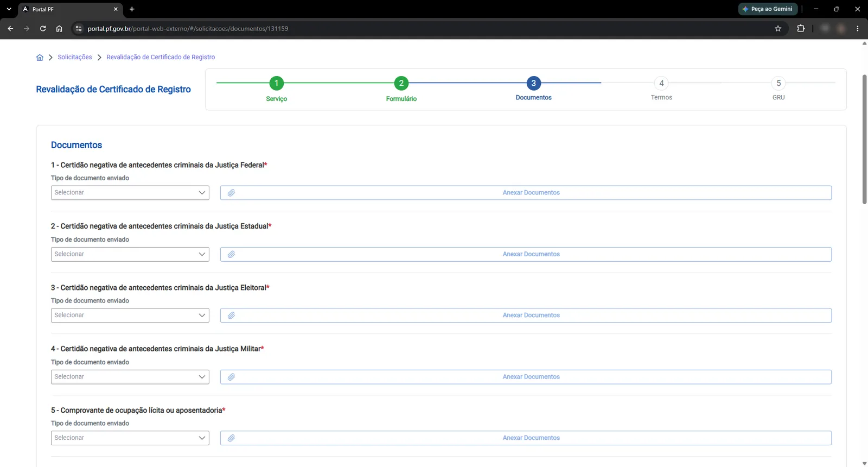868x467 pixels.
Task: Open the tab search dropdown arrow
Action: click(x=9, y=9)
